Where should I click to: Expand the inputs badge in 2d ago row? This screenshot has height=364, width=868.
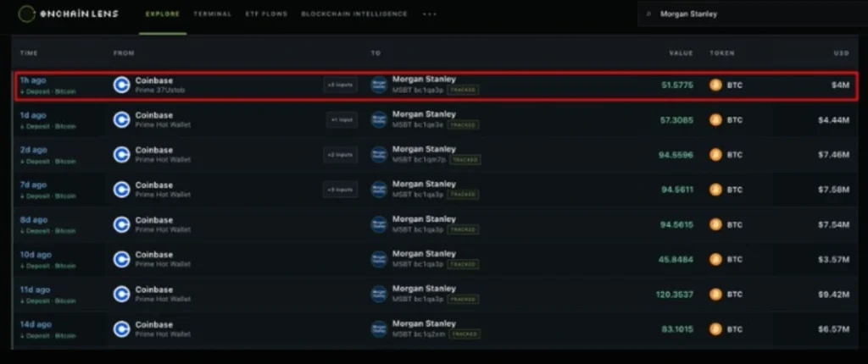[x=341, y=155]
